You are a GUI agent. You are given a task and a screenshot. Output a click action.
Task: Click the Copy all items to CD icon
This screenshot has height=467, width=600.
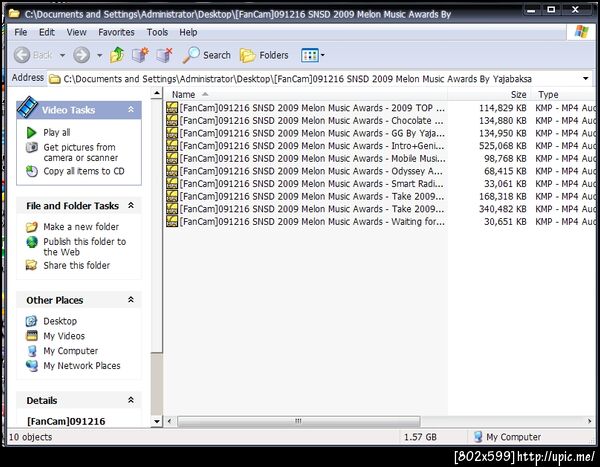31,171
